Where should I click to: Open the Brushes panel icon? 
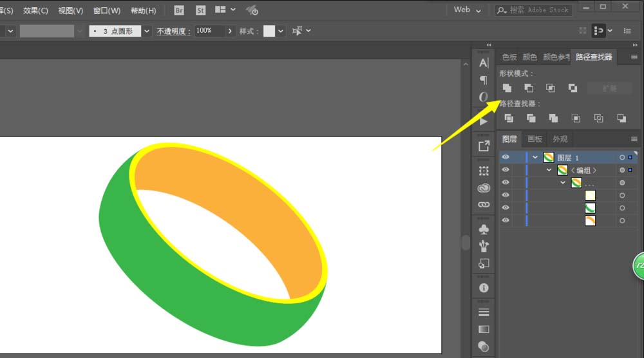click(484, 246)
